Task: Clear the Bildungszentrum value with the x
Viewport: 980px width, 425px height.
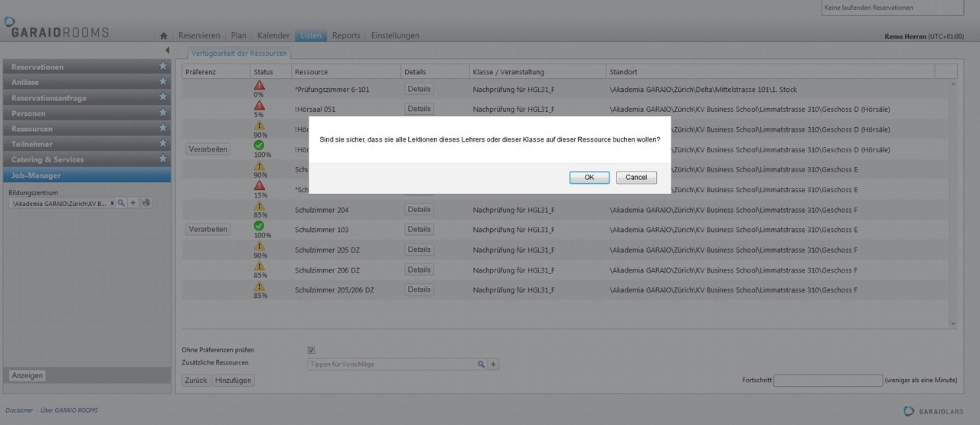Action: (112, 203)
